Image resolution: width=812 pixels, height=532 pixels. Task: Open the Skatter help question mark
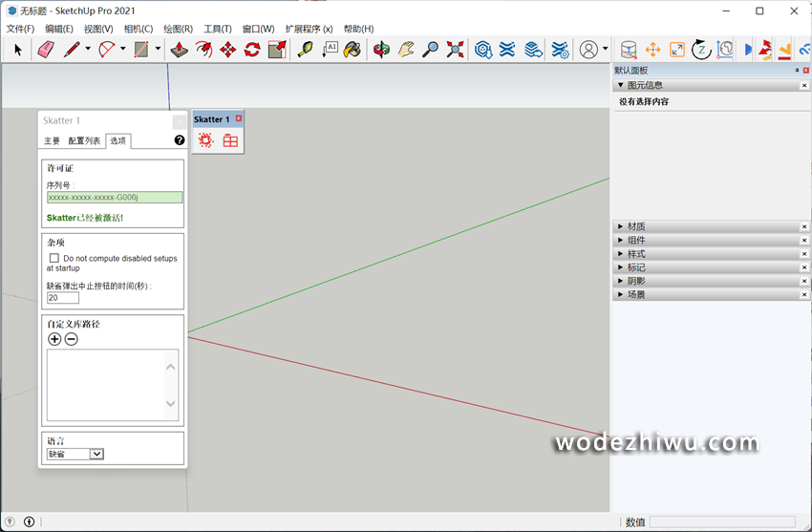tap(180, 139)
